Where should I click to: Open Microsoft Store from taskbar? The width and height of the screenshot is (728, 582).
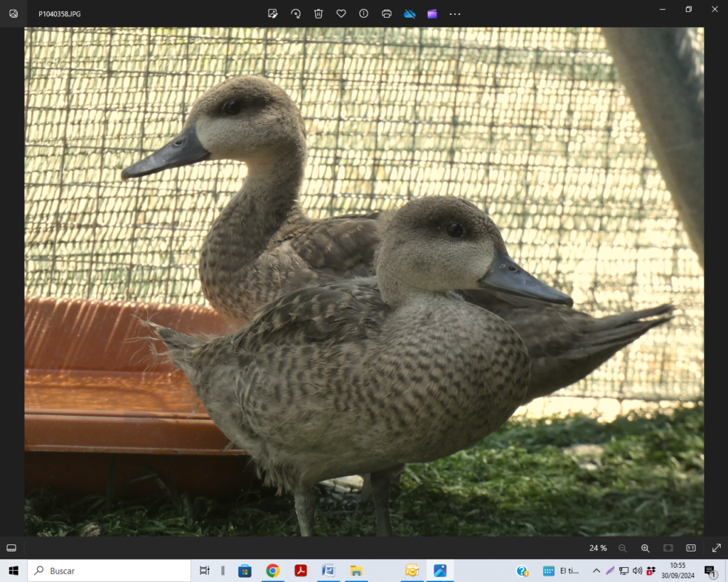(x=245, y=571)
